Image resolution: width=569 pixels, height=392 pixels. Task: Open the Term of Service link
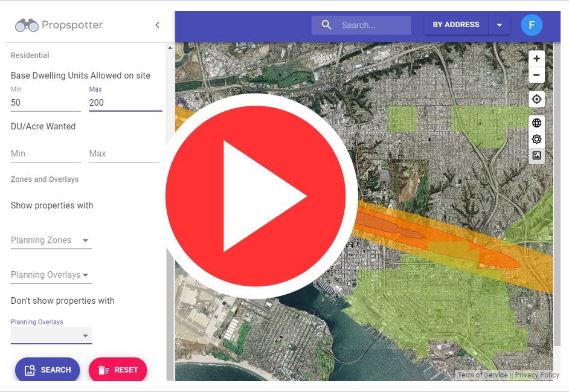(482, 375)
